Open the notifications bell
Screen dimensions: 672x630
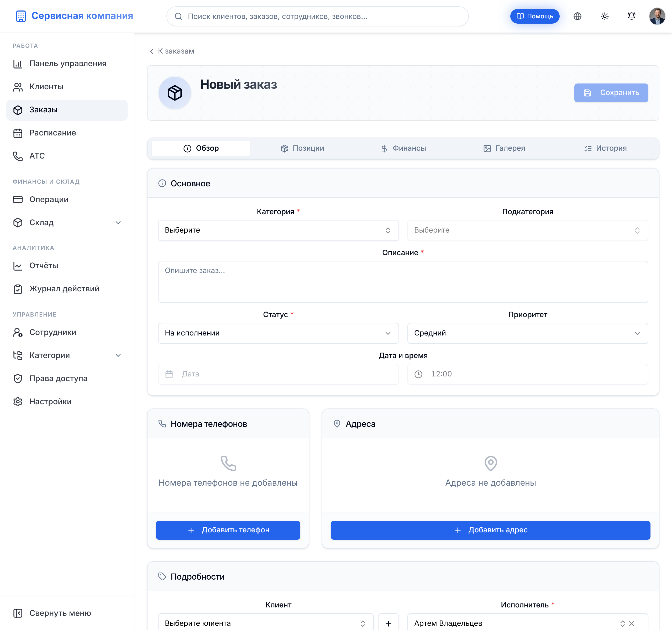click(x=631, y=16)
